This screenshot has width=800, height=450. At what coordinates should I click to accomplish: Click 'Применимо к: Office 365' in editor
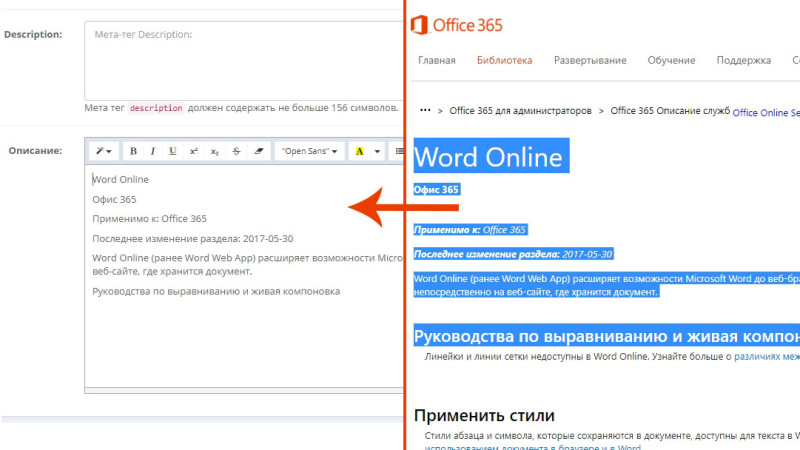(x=149, y=219)
